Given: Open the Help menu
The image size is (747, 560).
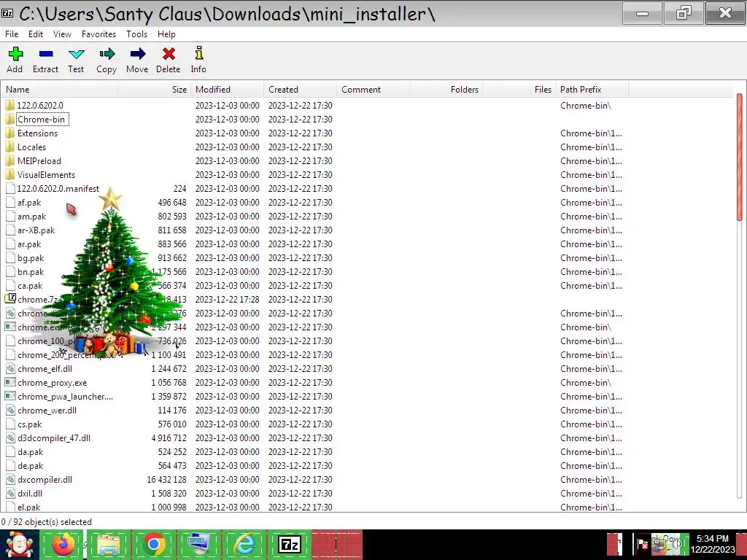Looking at the screenshot, I should point(166,34).
